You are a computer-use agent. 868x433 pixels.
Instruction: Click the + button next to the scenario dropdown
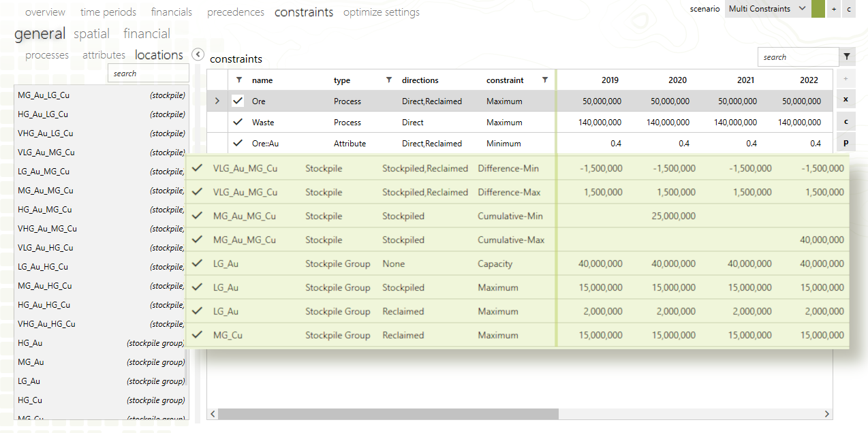pos(834,9)
